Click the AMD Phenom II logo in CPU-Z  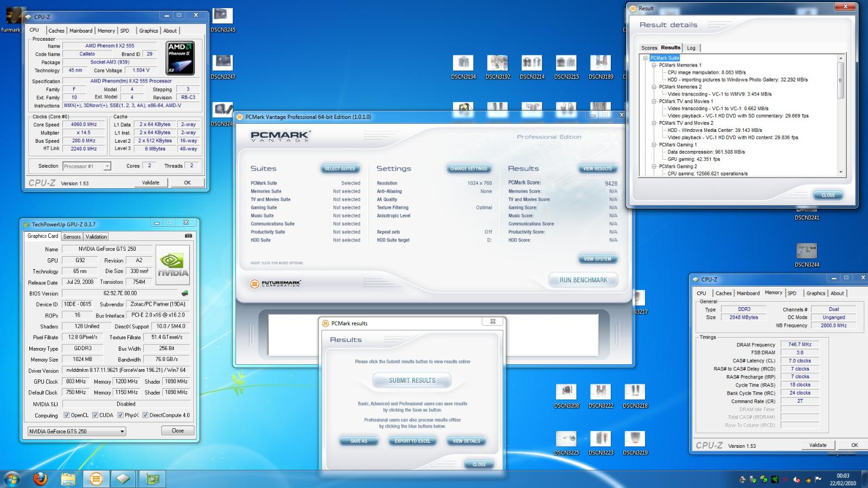coord(180,59)
